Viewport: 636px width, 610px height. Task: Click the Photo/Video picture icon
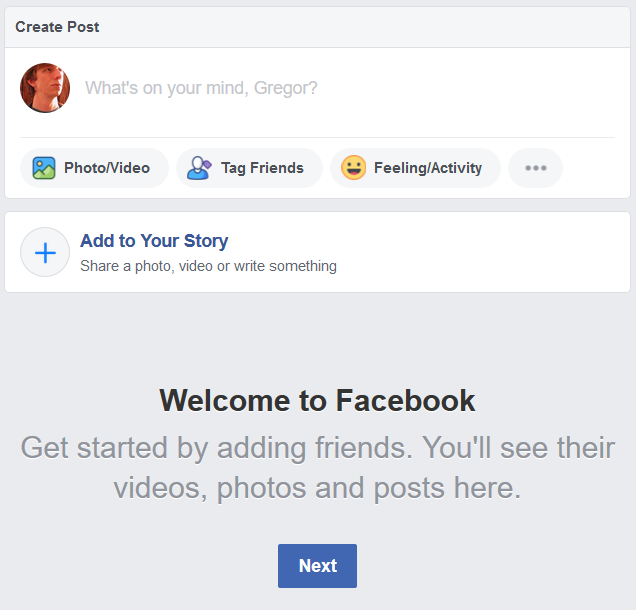(43, 168)
